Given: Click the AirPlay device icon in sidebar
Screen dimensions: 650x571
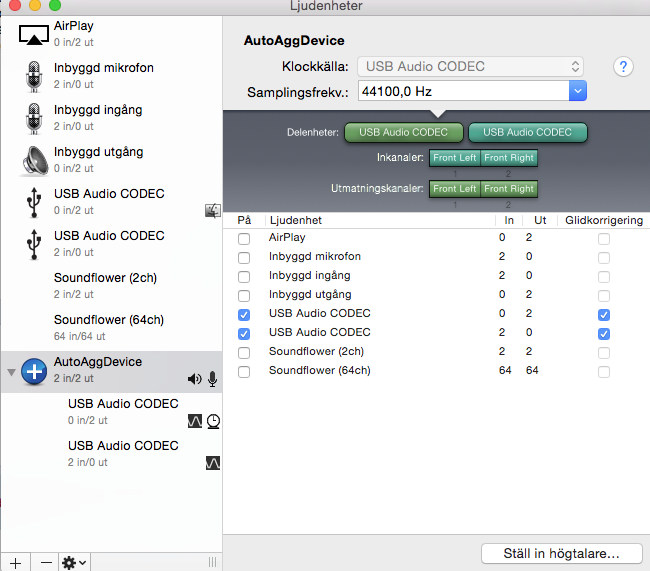Looking at the screenshot, I should 34,33.
